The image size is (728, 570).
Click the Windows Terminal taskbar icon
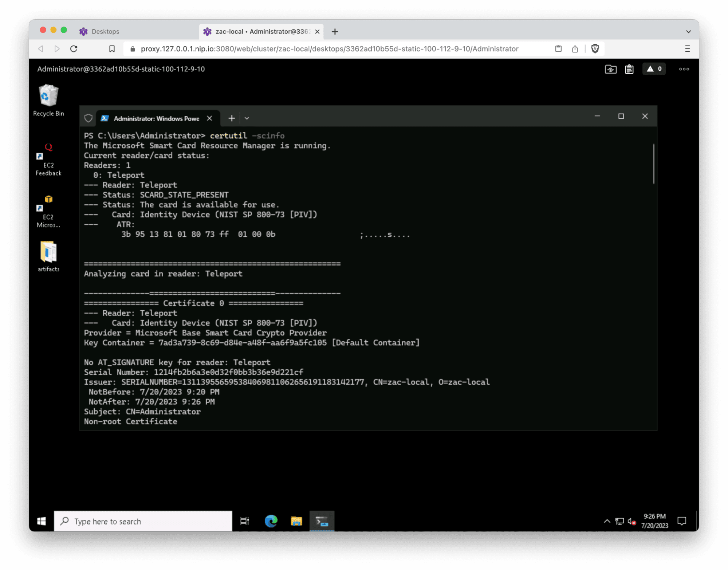(322, 521)
